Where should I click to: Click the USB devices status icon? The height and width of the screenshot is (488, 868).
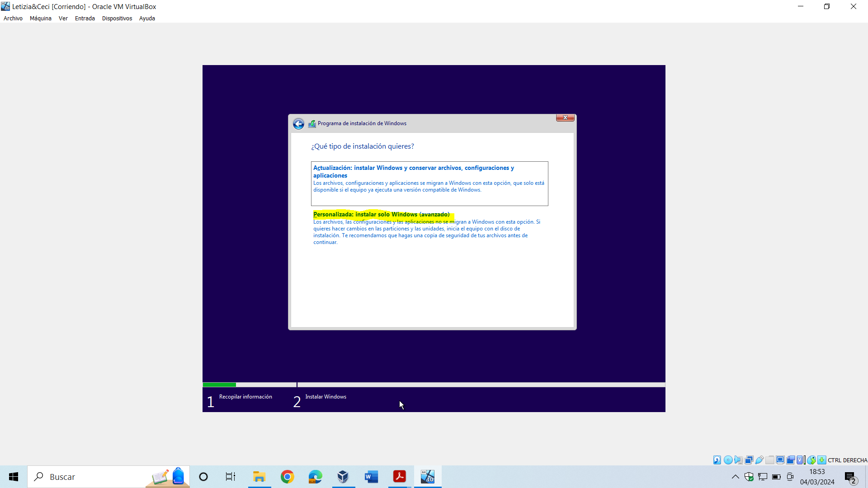[759, 460]
